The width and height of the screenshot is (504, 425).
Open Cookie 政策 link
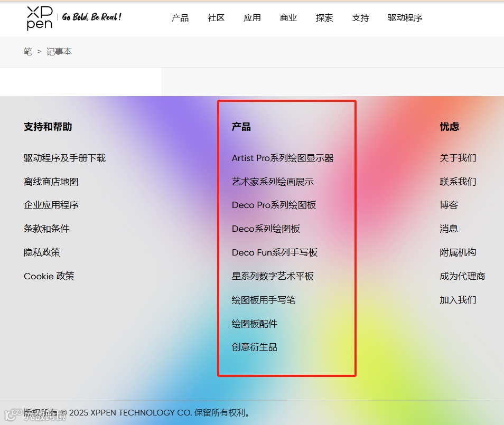[x=49, y=276]
